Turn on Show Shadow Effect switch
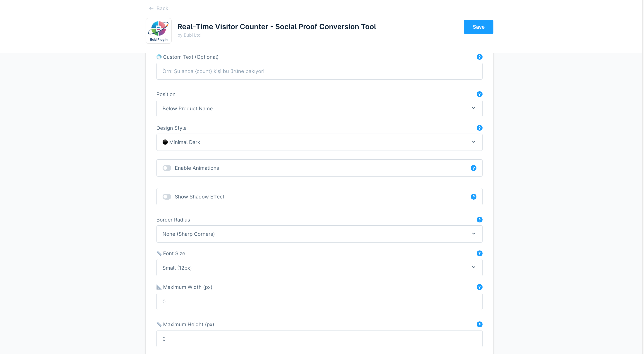 tap(167, 197)
